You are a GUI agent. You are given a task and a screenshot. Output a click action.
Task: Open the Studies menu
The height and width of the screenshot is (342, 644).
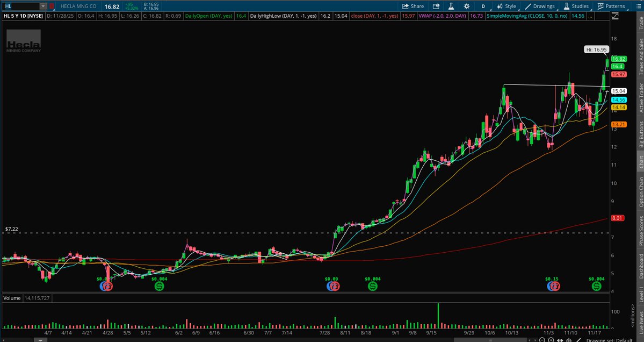576,6
